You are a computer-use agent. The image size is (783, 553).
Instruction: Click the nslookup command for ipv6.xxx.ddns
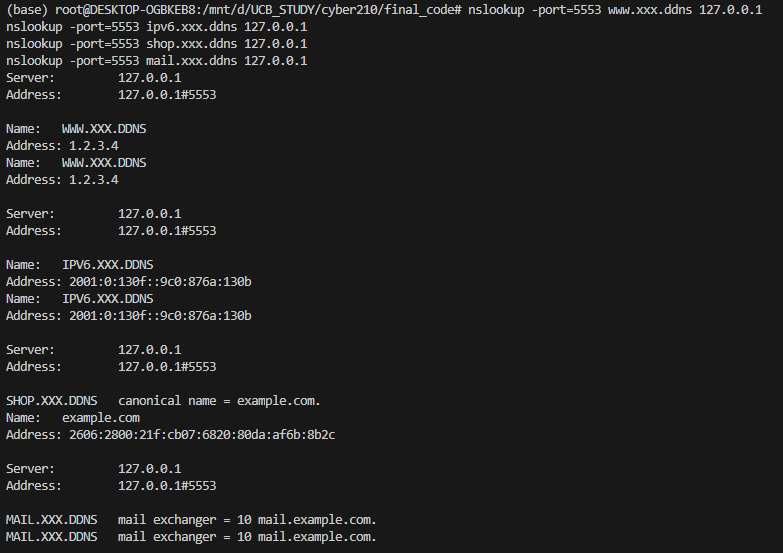[156, 27]
